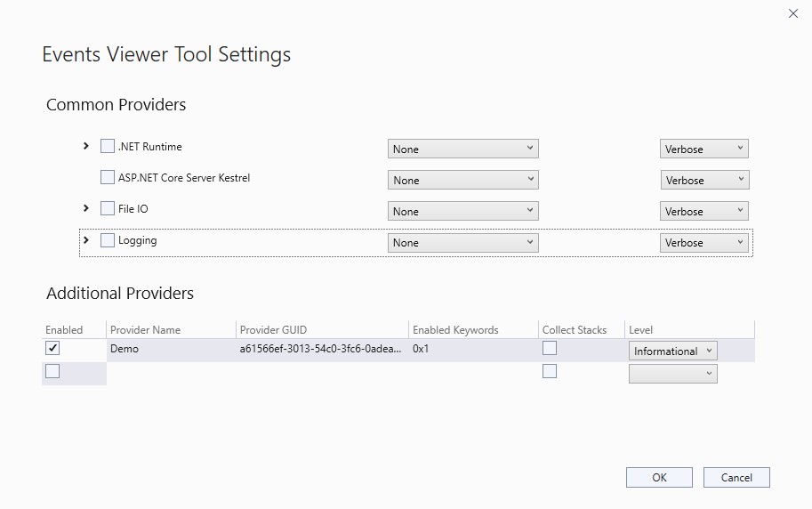The height and width of the screenshot is (509, 812).
Task: Open the Informational level dropdown for Demo
Action: tap(673, 351)
